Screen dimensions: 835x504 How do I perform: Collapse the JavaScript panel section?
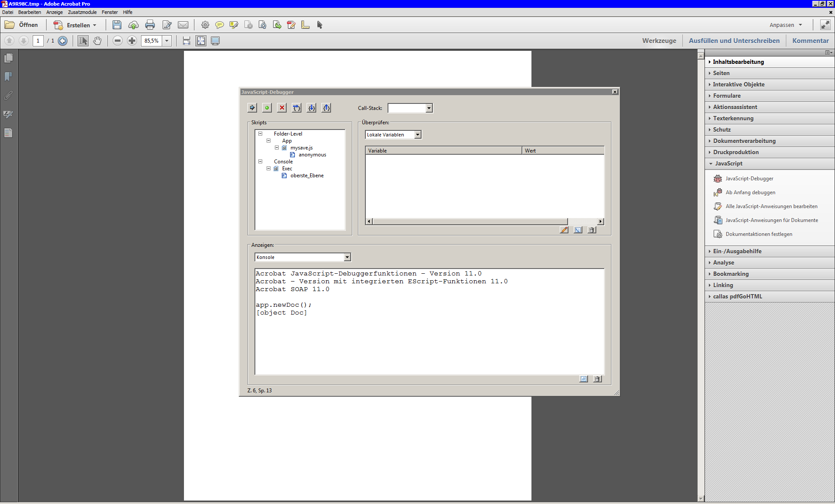coord(769,163)
